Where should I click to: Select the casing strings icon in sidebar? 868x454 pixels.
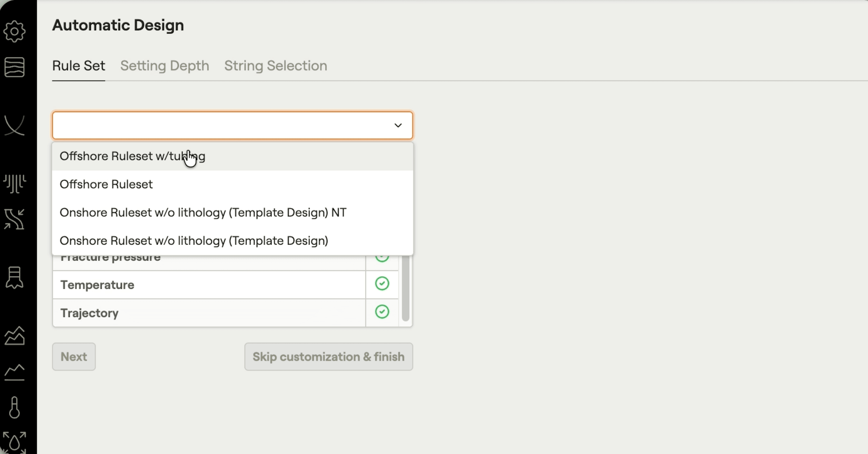click(x=15, y=183)
